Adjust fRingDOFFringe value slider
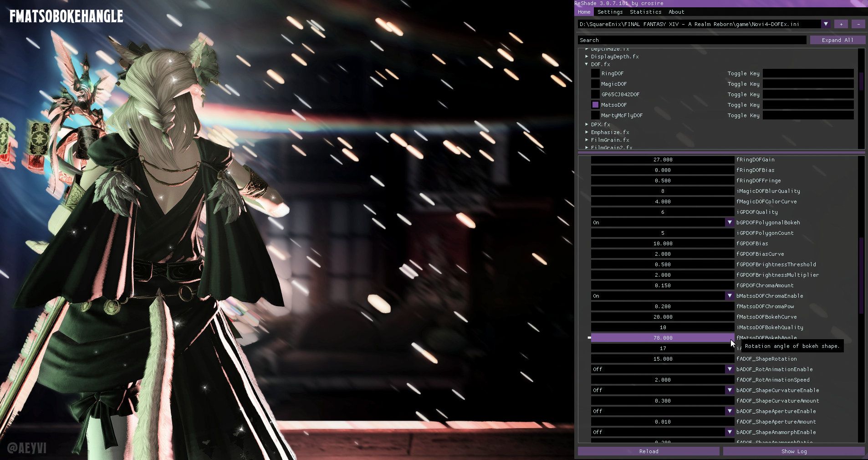The height and width of the screenshot is (460, 868). pyautogui.click(x=663, y=181)
